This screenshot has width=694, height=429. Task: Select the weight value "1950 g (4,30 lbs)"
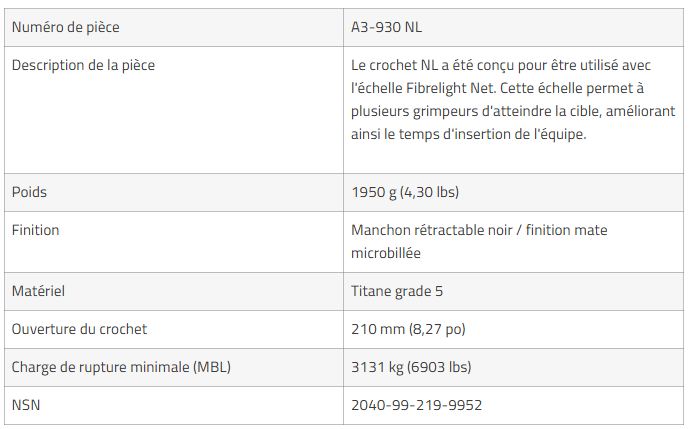click(x=405, y=192)
